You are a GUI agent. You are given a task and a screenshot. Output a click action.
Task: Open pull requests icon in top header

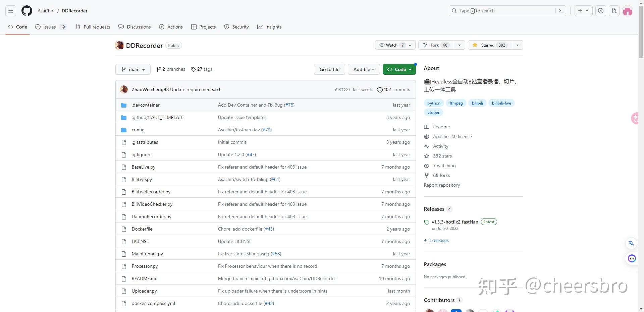pyautogui.click(x=614, y=11)
